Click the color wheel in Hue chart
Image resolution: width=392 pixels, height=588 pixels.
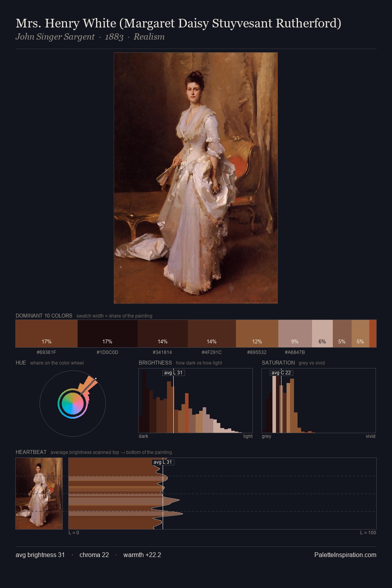pyautogui.click(x=73, y=403)
